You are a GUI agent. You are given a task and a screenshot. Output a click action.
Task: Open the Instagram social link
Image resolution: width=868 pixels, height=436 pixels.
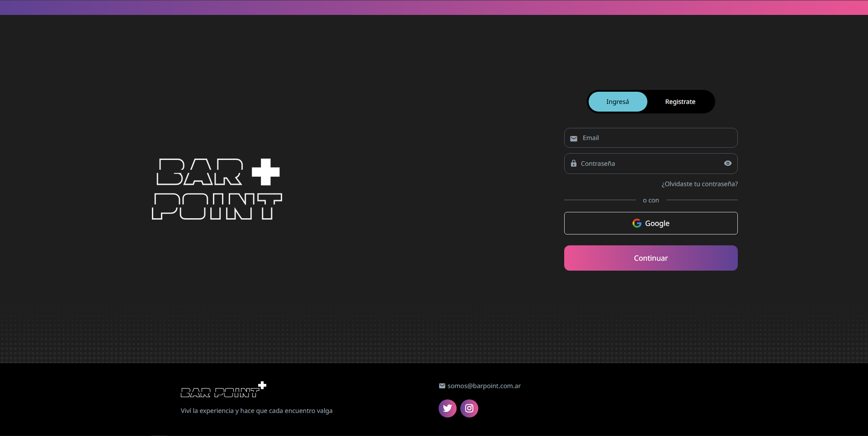pyautogui.click(x=469, y=408)
